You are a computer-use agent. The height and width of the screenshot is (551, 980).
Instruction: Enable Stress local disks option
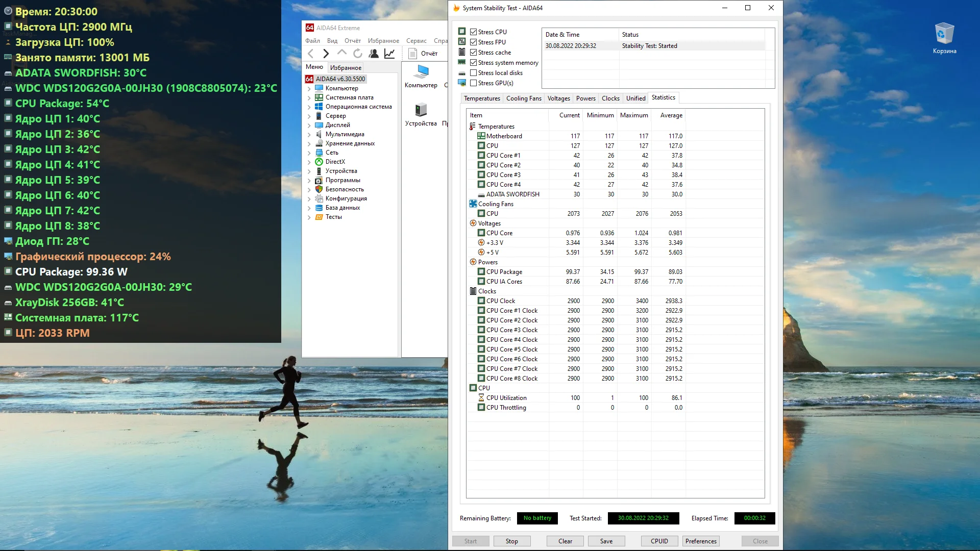473,73
